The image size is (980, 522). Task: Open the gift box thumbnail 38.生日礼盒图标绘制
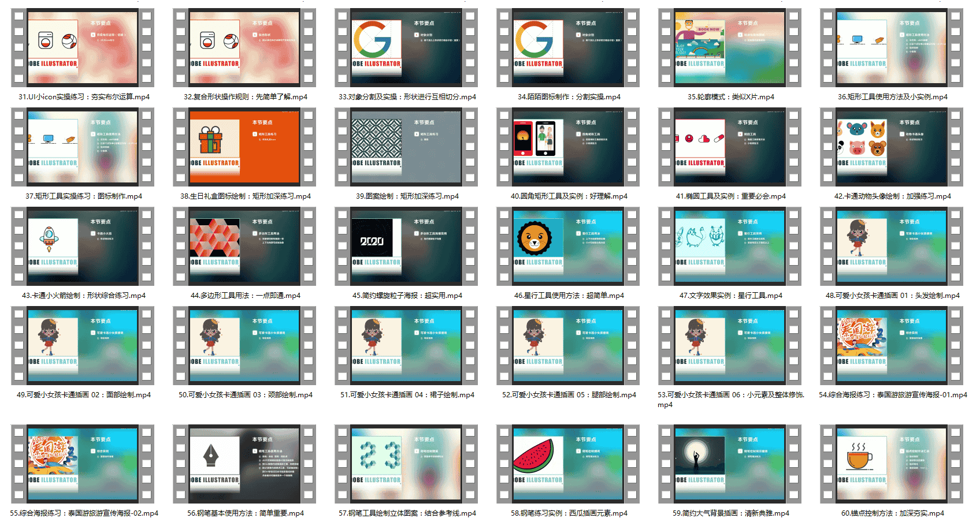(244, 147)
